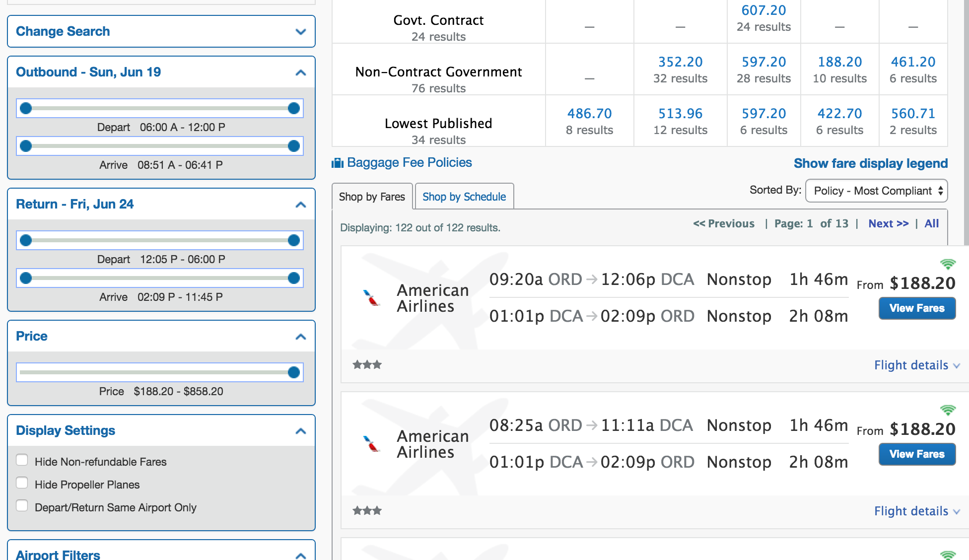The image size is (969, 560).
Task: Go to Next page of results
Action: 888,224
